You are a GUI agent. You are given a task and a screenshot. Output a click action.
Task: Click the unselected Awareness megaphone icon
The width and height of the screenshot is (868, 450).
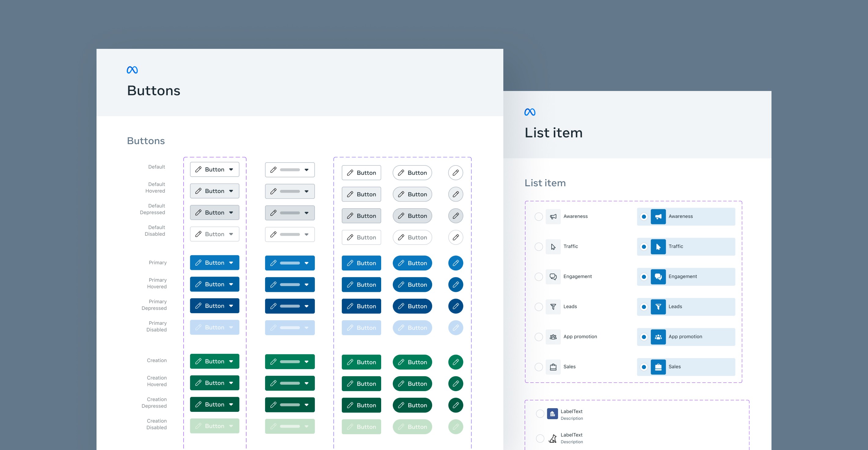coord(553,216)
